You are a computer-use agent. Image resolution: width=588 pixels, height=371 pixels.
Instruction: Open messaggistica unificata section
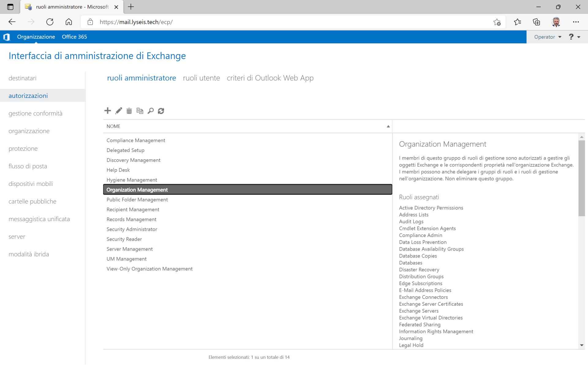coord(39,219)
